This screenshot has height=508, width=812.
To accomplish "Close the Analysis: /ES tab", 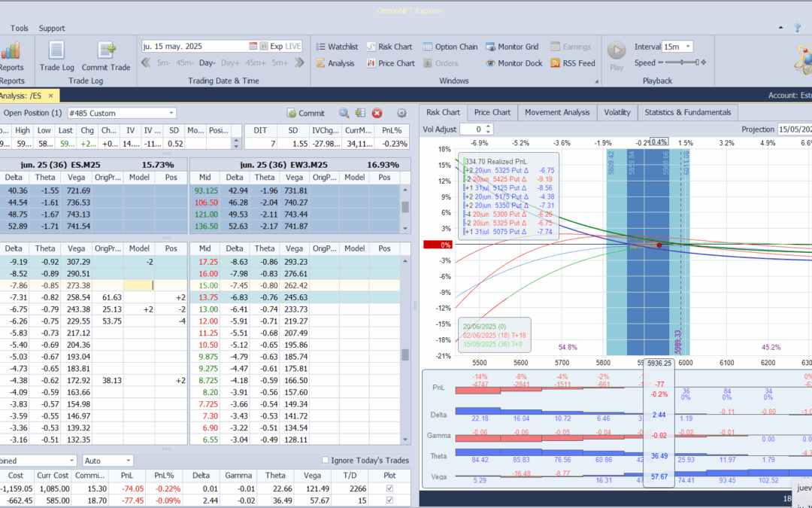I will coord(51,96).
